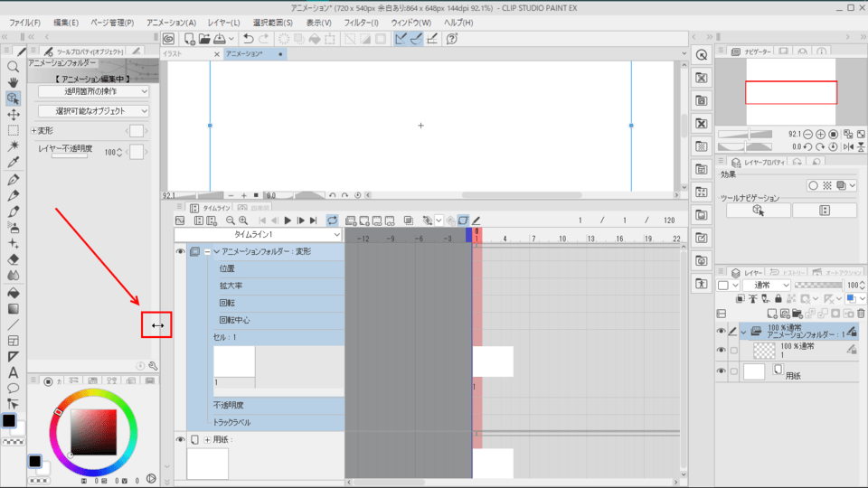Open the 通常 blending mode dropdown
This screenshot has width=868, height=488.
pos(766,285)
